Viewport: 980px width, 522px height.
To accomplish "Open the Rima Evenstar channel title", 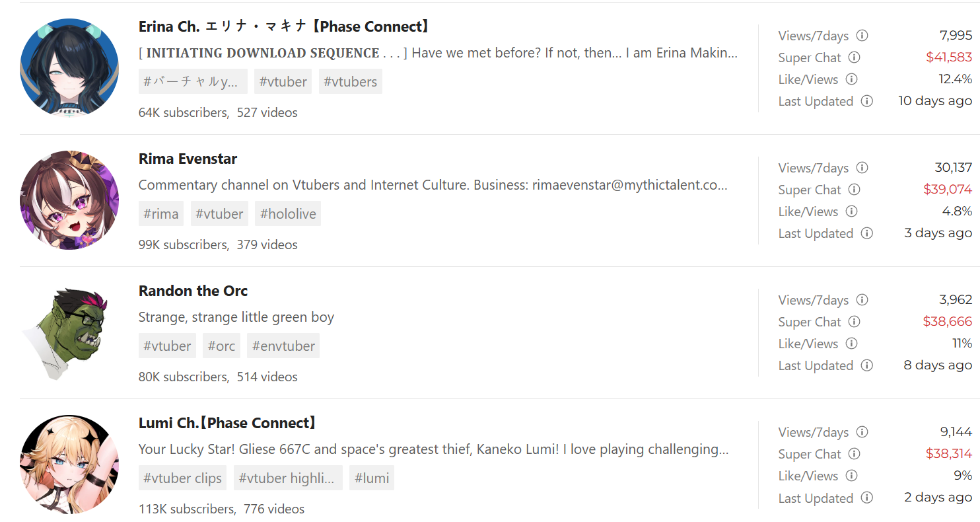I will pos(188,159).
